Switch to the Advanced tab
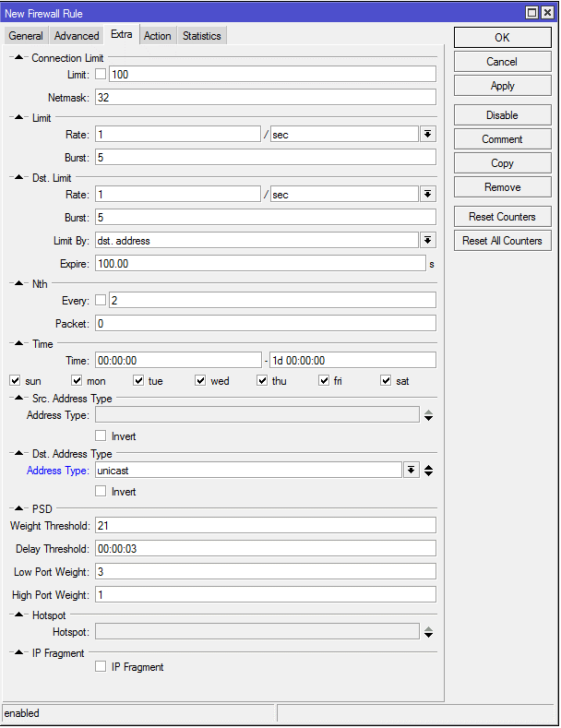This screenshot has width=561, height=728. (x=77, y=36)
